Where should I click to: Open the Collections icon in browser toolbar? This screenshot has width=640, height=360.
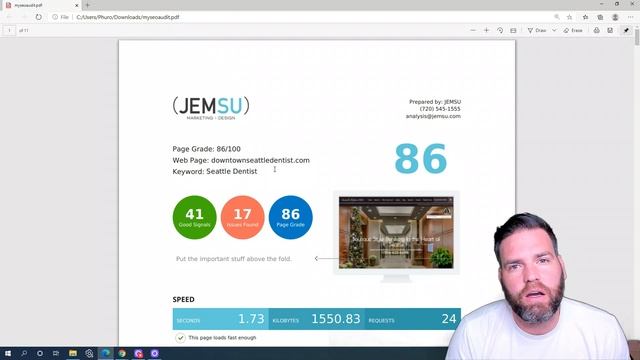(600, 17)
